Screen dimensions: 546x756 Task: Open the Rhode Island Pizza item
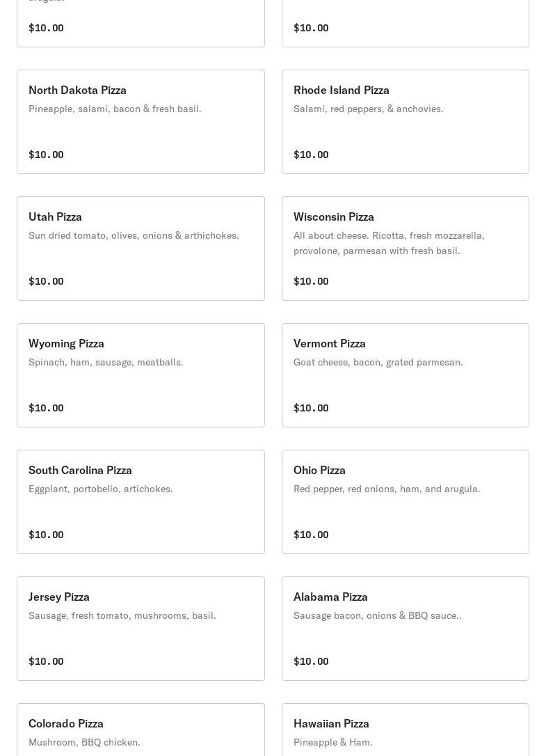click(x=406, y=122)
